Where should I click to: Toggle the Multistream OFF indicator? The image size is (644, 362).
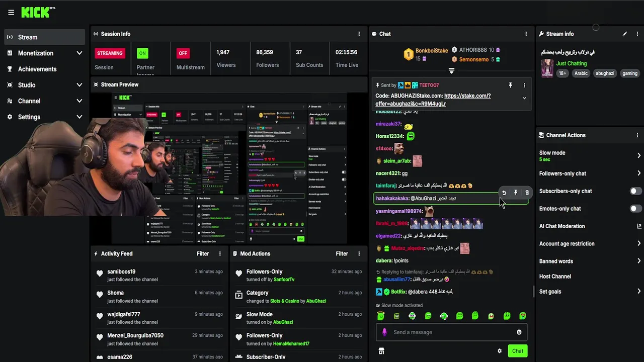pos(183,53)
